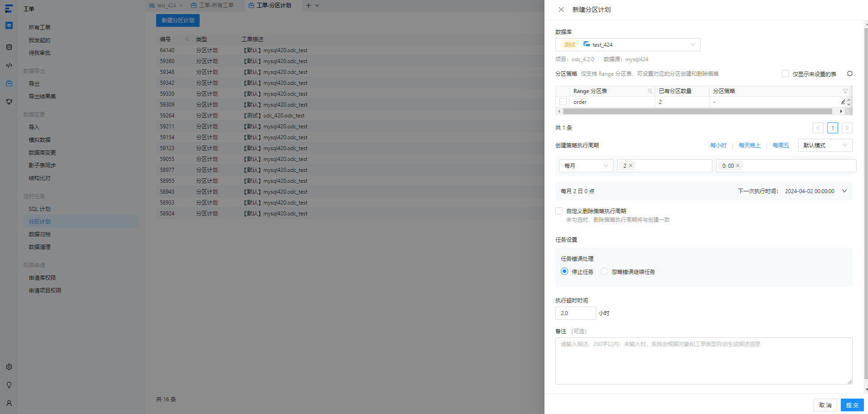The image size is (868, 414).
Task: Open the settings gear in left sidebar
Action: tap(9, 367)
